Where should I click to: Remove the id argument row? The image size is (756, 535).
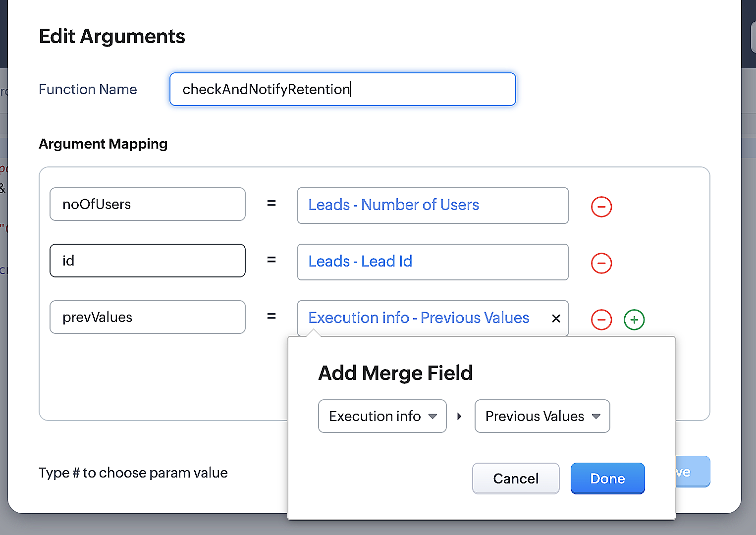coord(601,263)
